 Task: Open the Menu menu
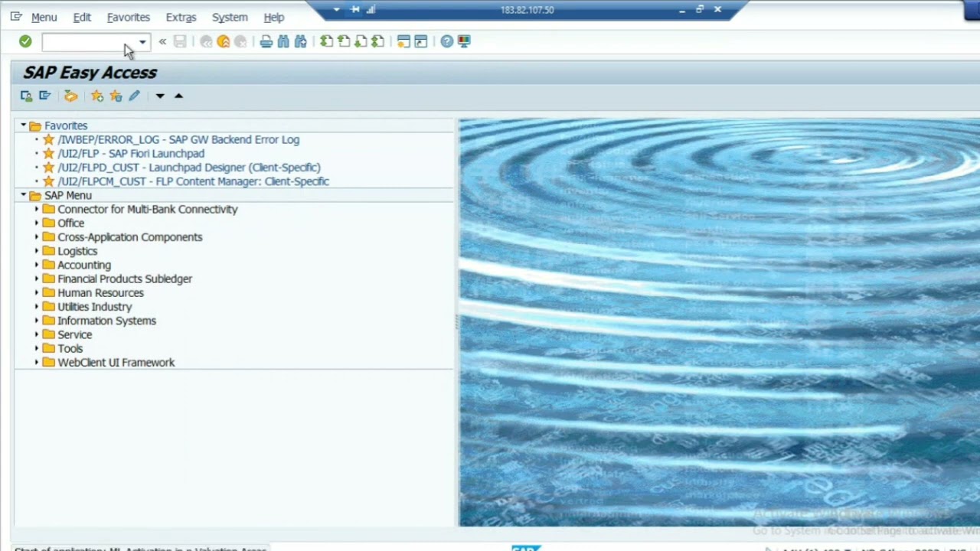pos(44,17)
